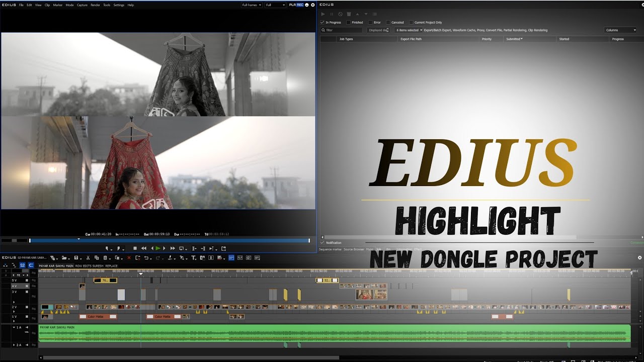This screenshot has width=644, height=362.
Task: Click the Undo arrow icon
Action: tap(146, 258)
